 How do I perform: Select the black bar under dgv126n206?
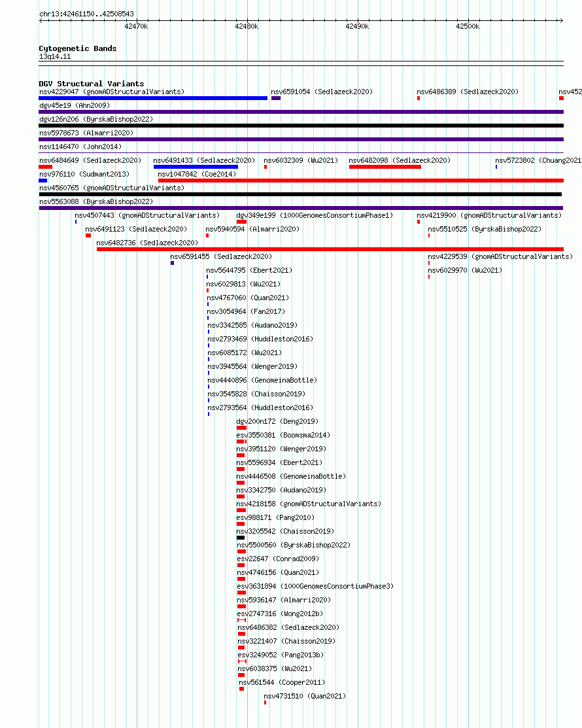pos(301,126)
